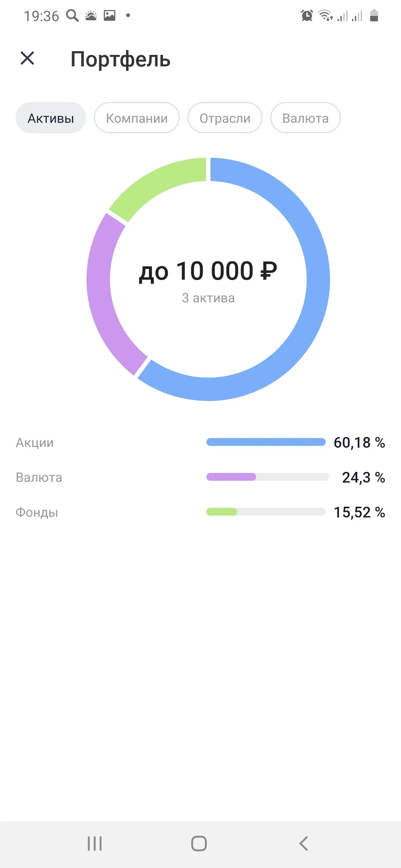Screen dimensions: 401x868
Task: Tap the 60,18 % value
Action: (359, 443)
